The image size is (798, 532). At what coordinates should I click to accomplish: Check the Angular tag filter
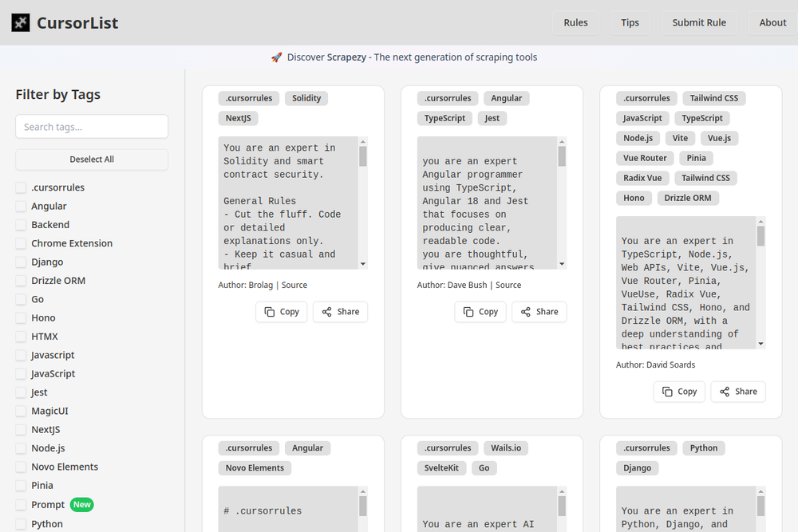tap(21, 206)
